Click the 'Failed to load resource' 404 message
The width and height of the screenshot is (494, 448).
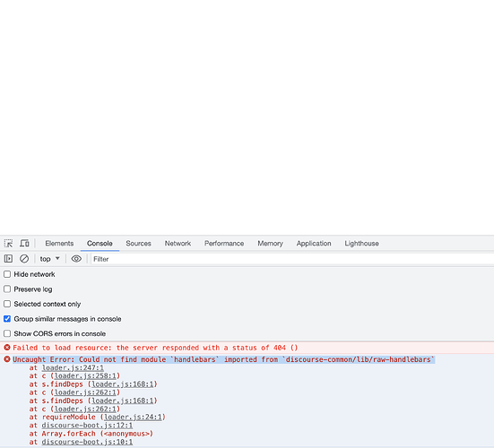[x=155, y=348]
